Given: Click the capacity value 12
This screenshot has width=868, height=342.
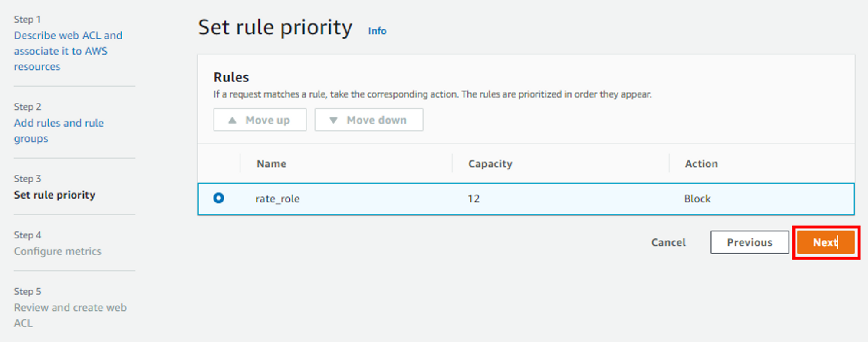Looking at the screenshot, I should click(473, 199).
